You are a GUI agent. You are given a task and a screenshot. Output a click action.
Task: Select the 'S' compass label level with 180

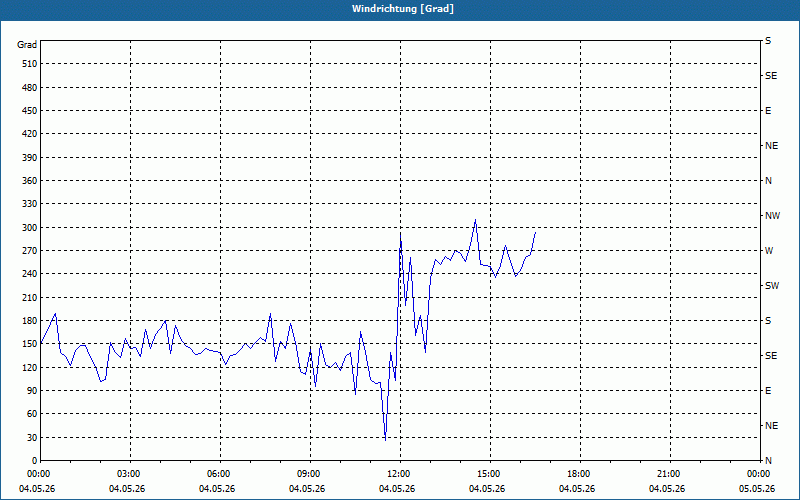[x=768, y=321]
